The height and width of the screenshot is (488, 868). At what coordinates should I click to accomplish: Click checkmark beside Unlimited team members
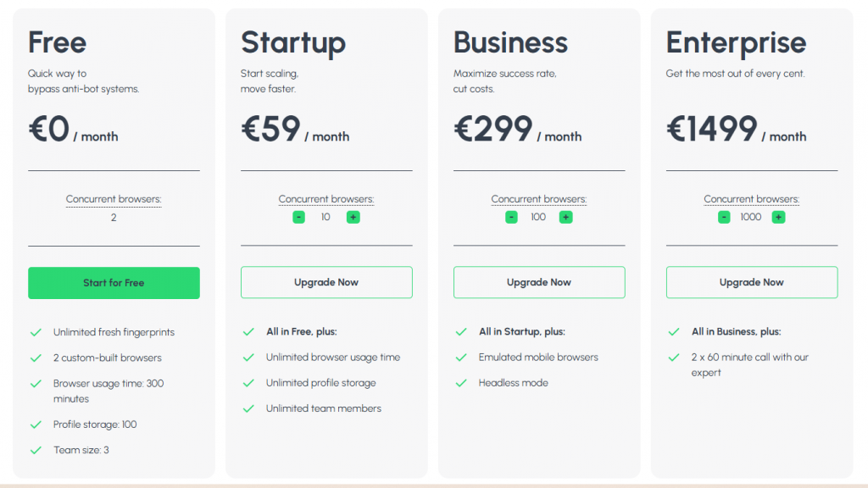coord(248,408)
